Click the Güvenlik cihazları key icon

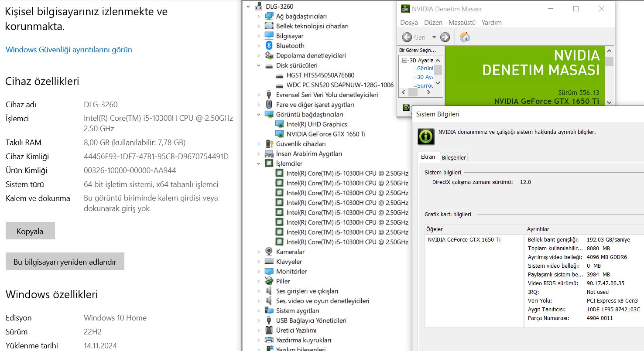click(269, 144)
